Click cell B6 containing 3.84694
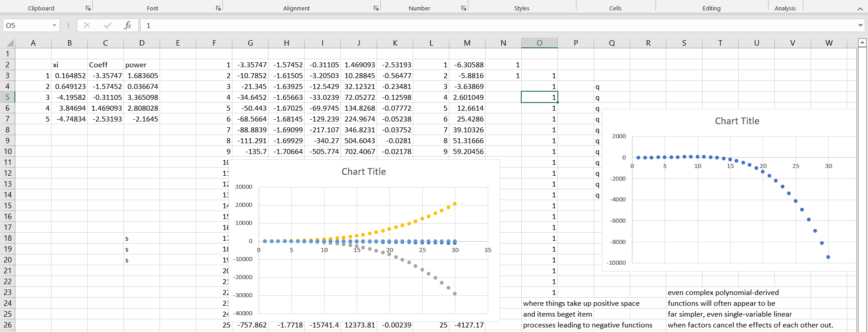 69,108
